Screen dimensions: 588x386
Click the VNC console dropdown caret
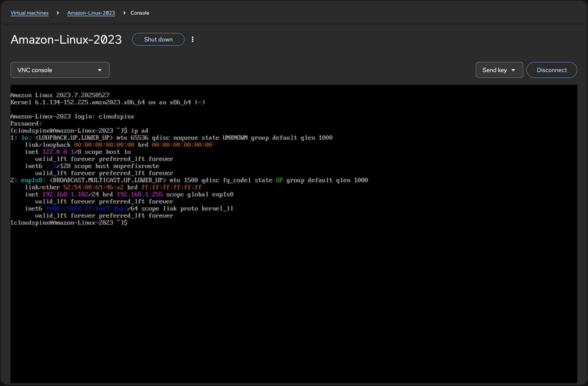coord(99,70)
